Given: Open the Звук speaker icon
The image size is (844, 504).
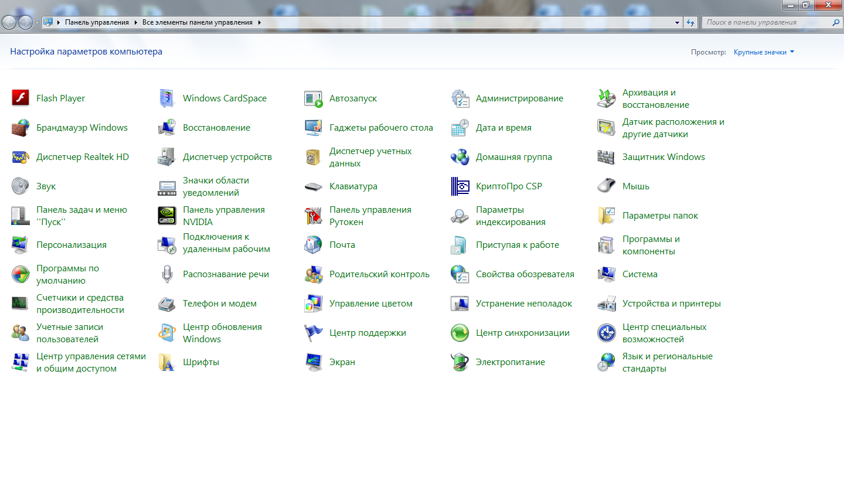Looking at the screenshot, I should point(21,186).
